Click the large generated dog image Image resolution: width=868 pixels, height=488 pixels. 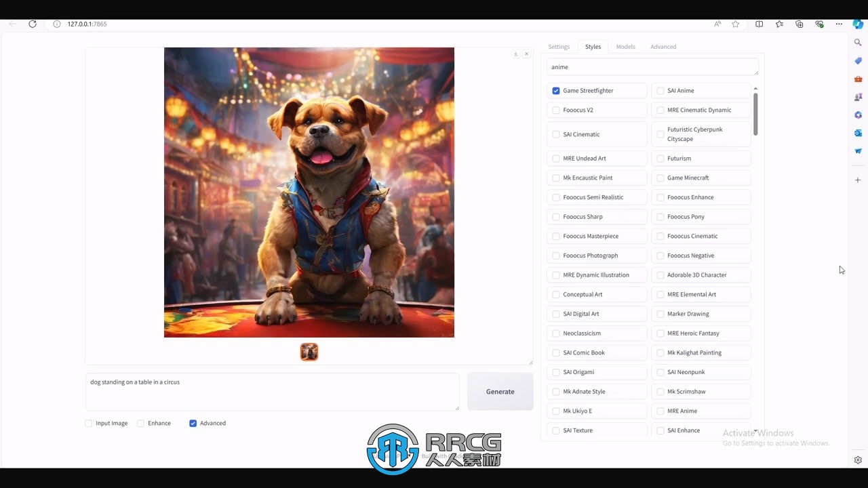point(309,192)
